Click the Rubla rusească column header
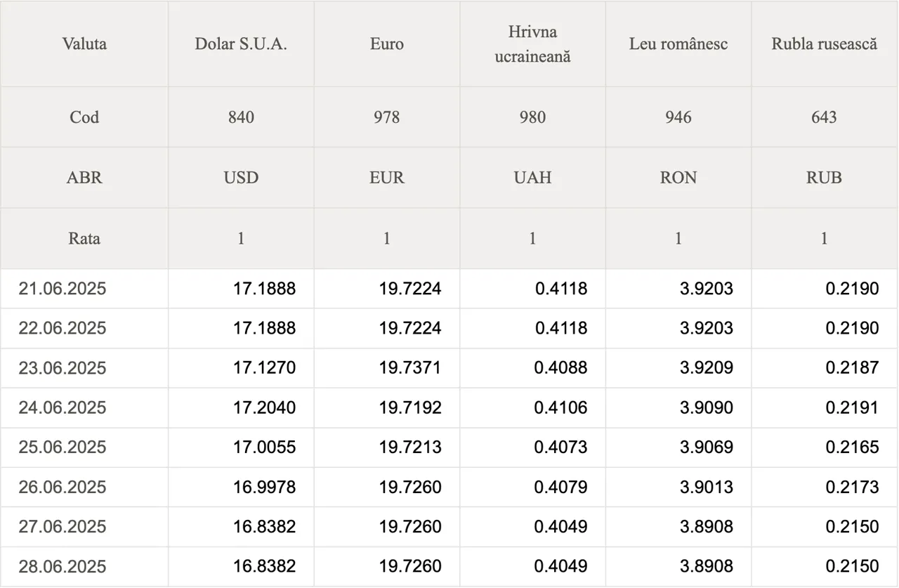This screenshot has height=588, width=899. pos(825,44)
